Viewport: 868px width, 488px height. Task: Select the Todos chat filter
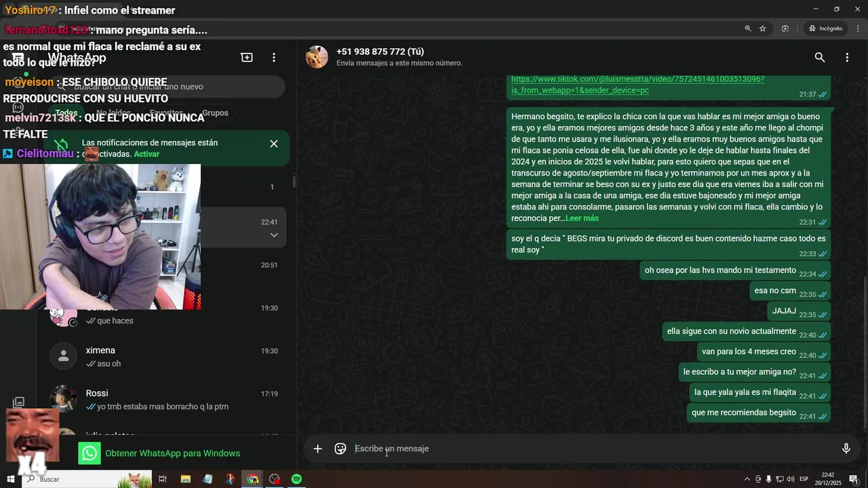tap(66, 113)
